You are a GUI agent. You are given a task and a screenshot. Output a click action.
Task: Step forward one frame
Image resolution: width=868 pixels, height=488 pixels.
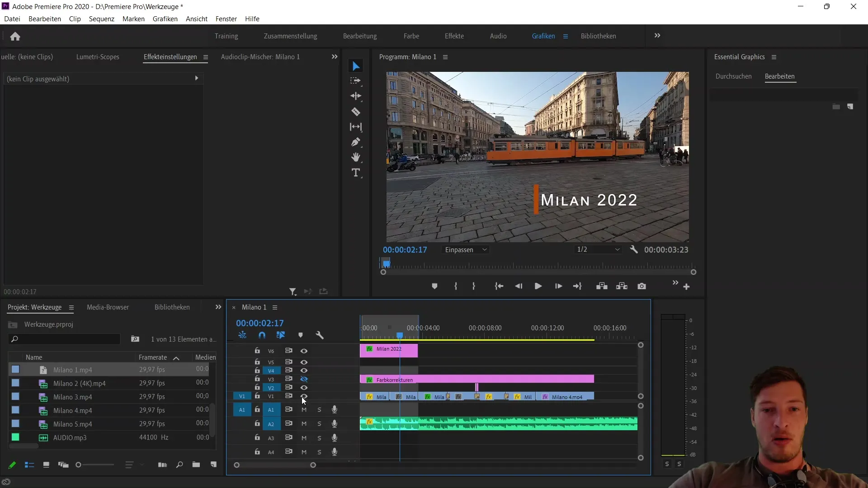coord(558,286)
